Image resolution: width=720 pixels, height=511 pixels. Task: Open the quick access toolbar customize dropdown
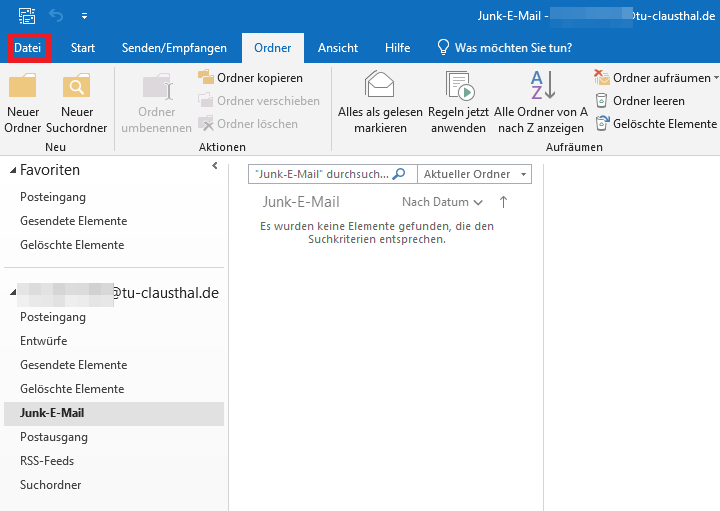(x=84, y=16)
